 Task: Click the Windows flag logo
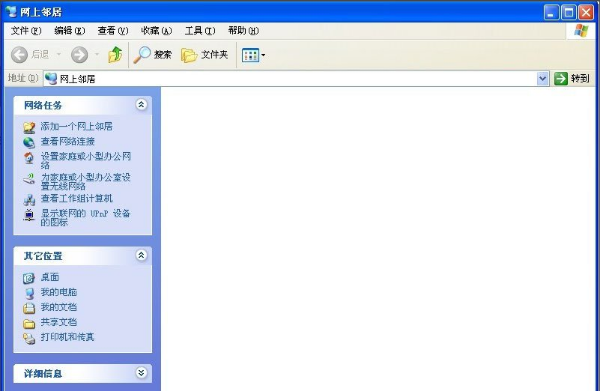click(581, 31)
